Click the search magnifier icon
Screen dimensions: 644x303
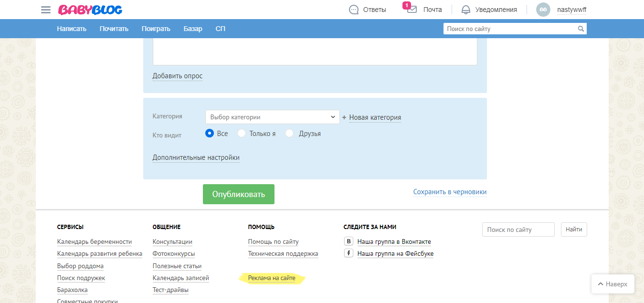(581, 29)
